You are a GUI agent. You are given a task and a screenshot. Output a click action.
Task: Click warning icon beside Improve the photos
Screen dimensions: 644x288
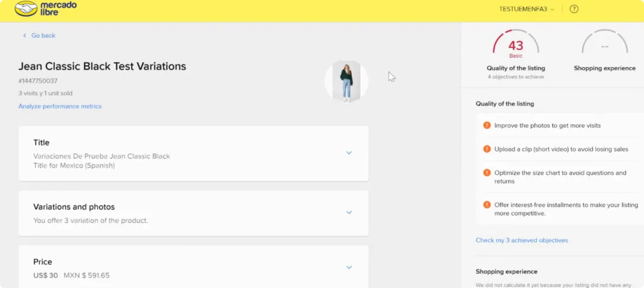click(487, 126)
